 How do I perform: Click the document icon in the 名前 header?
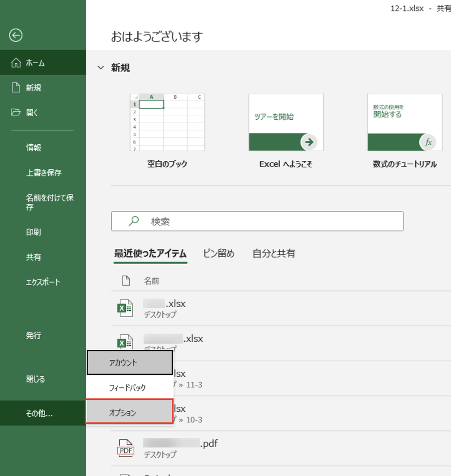[x=126, y=281]
